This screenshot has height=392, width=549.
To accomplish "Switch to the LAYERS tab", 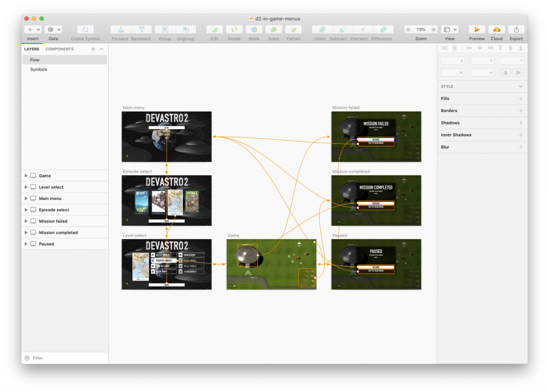I will tap(32, 49).
